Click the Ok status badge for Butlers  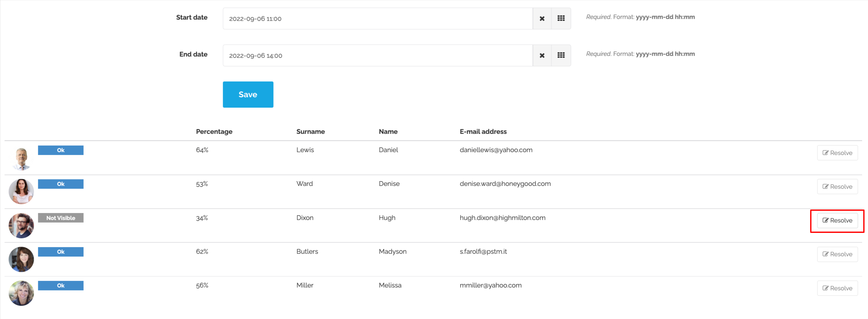(x=61, y=252)
